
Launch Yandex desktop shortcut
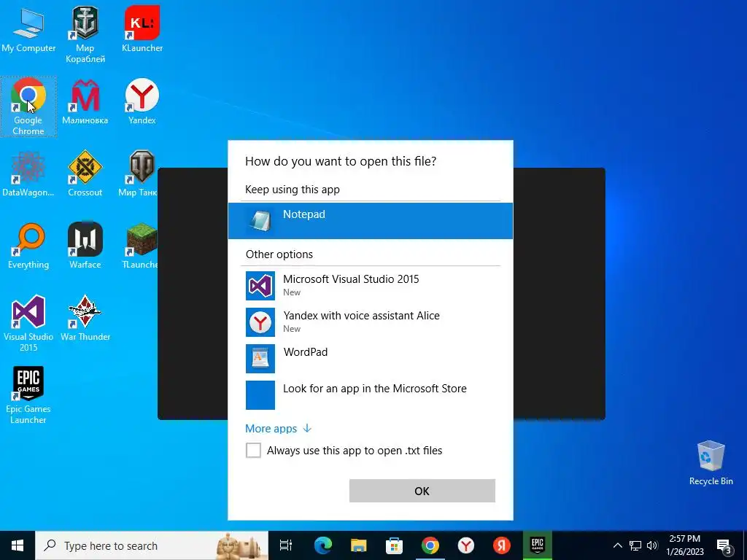pos(142,102)
